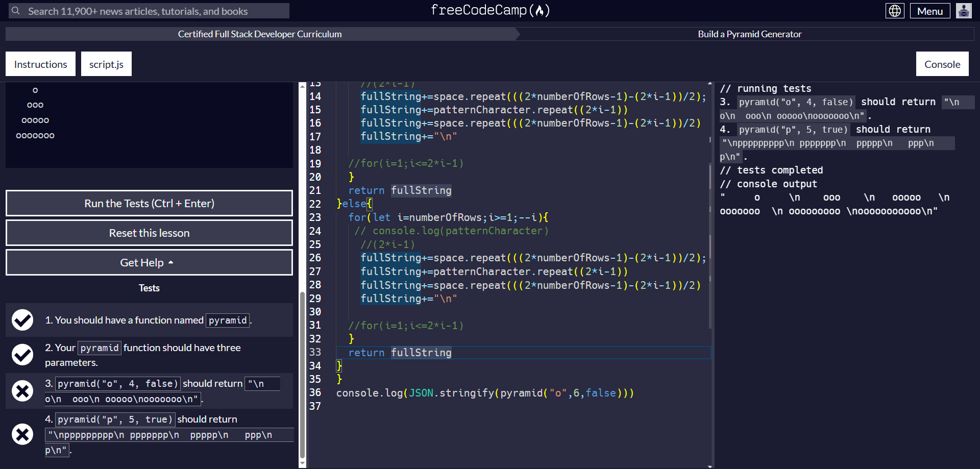The height and width of the screenshot is (469, 980).
Task: Click test 3 pyramid("o", 4, false) code
Action: (x=117, y=384)
